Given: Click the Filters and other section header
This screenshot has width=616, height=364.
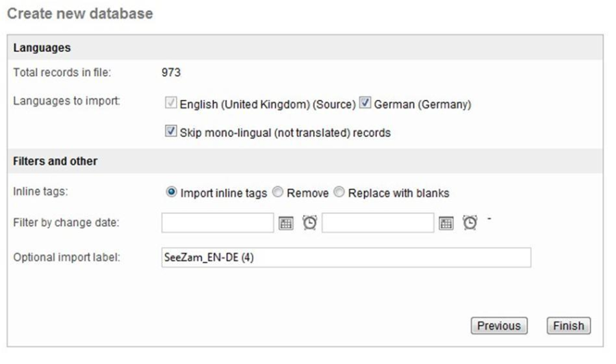Looking at the screenshot, I should click(x=55, y=161).
